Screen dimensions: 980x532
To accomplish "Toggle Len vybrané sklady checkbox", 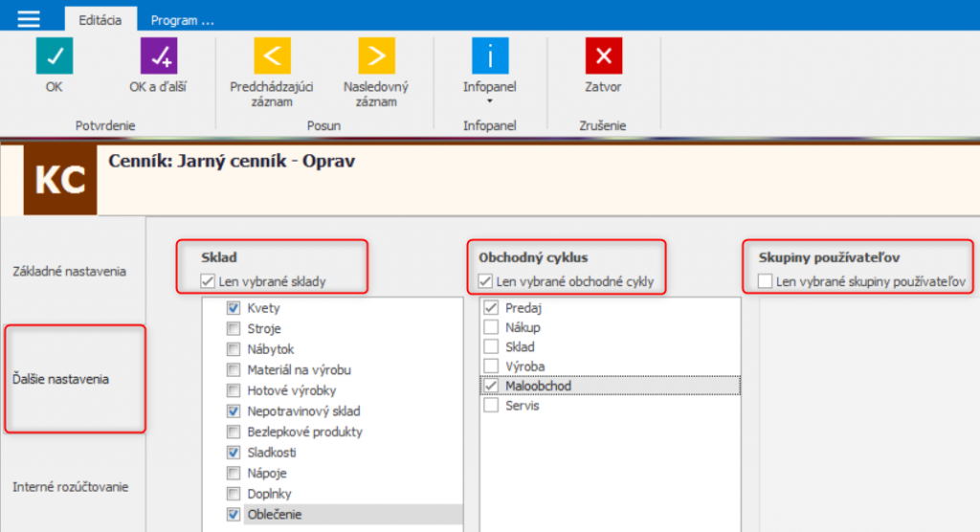I will [208, 281].
